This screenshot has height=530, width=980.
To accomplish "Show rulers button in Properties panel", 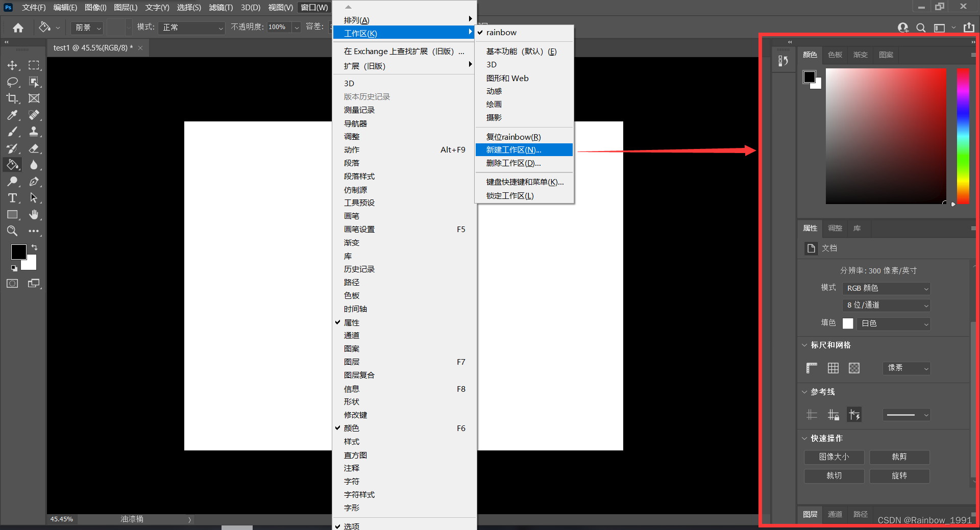I will (x=812, y=368).
